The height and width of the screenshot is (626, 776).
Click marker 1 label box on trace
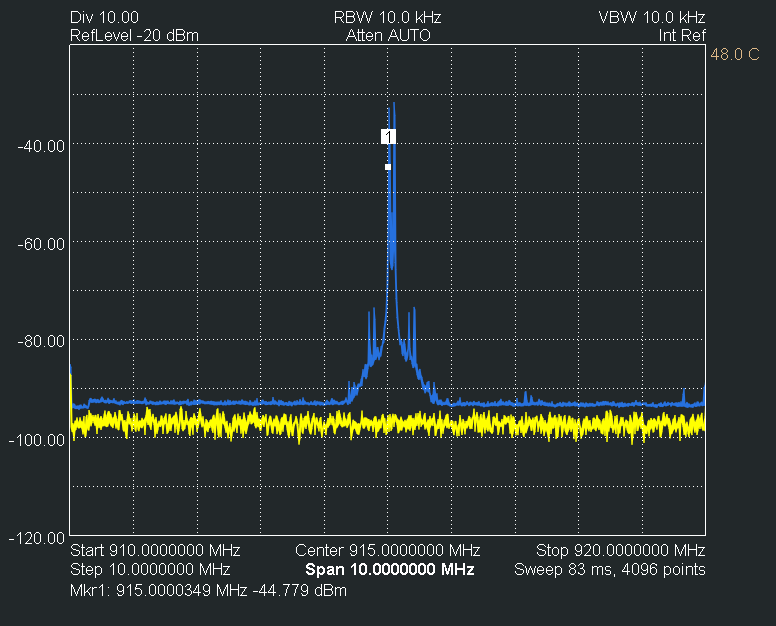(x=388, y=137)
